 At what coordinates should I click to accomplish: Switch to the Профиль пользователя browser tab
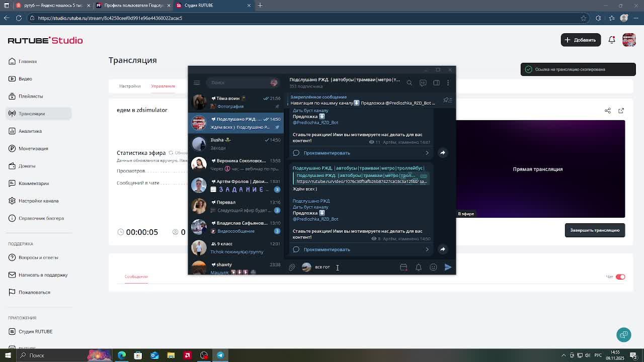point(134,6)
